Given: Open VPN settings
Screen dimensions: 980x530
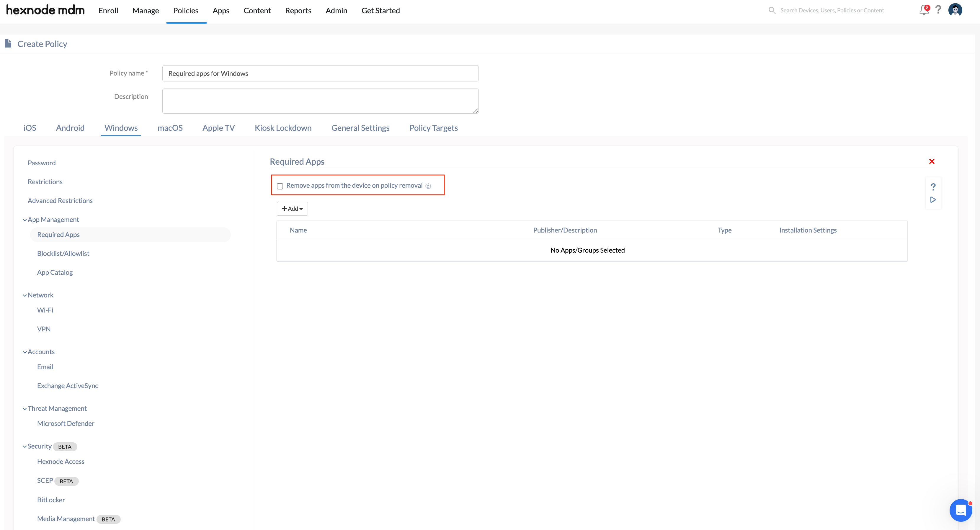Looking at the screenshot, I should (44, 329).
